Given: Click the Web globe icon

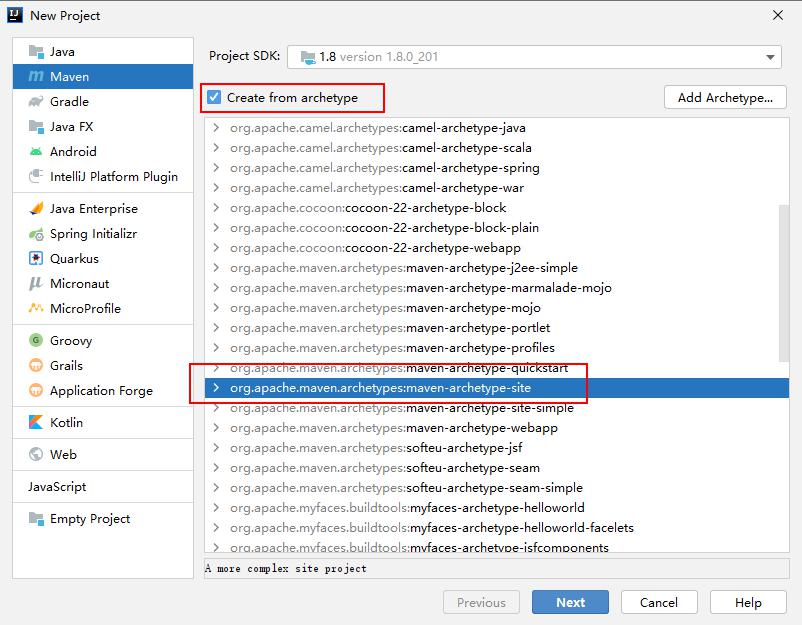Looking at the screenshot, I should coord(36,454).
